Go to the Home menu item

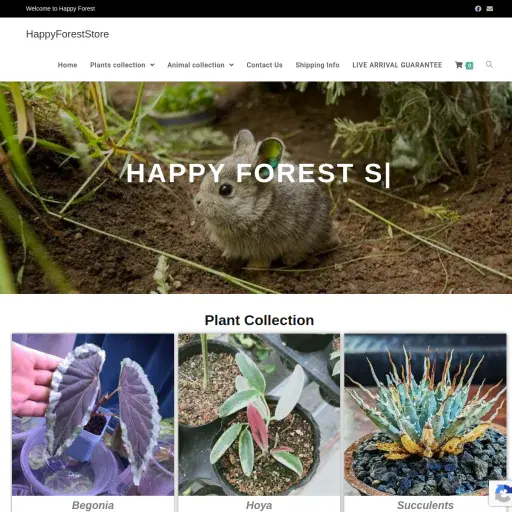pyautogui.click(x=67, y=65)
